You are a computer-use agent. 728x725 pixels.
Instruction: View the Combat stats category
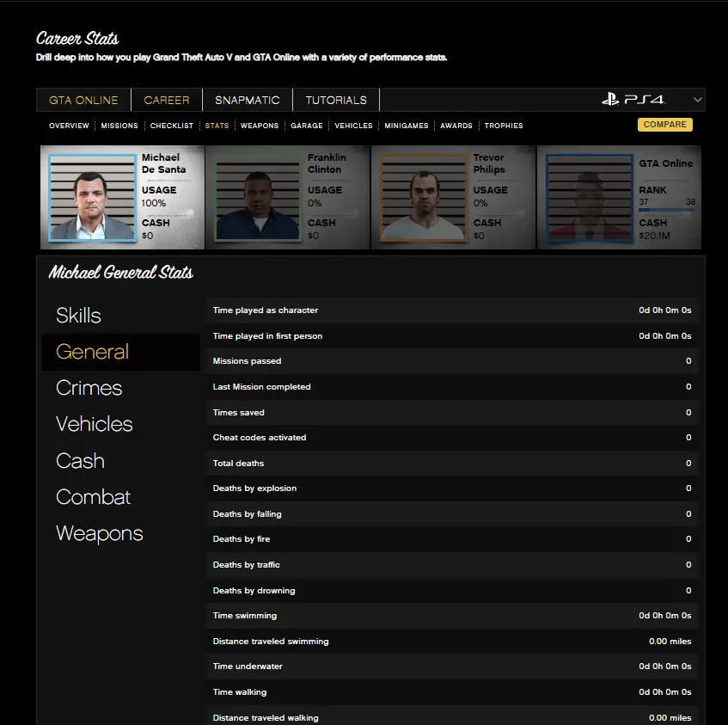pos(94,497)
